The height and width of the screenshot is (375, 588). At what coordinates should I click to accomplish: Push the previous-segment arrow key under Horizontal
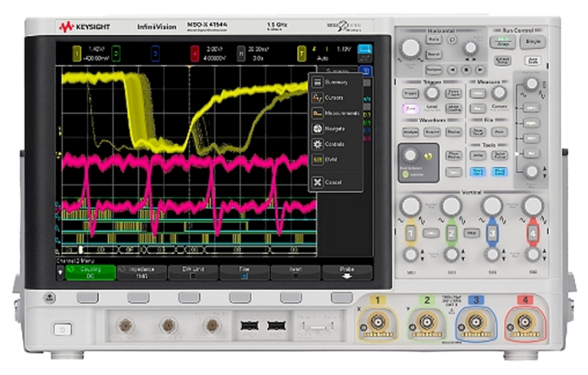tap(452, 69)
